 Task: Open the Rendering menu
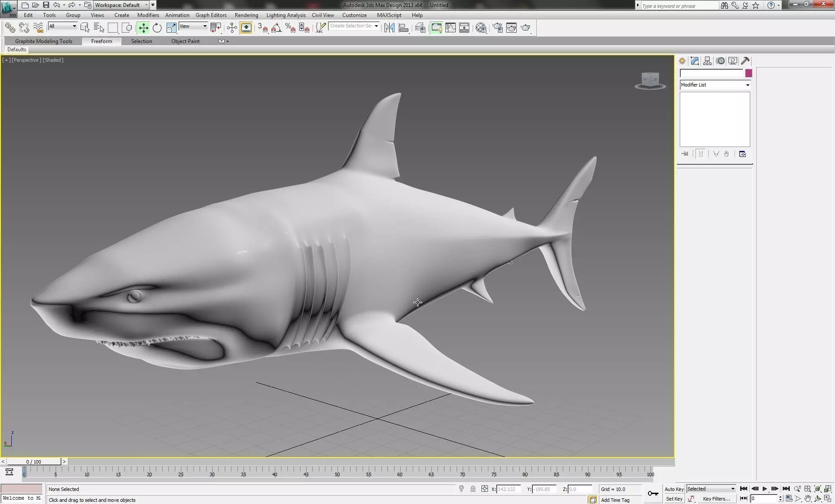click(246, 15)
